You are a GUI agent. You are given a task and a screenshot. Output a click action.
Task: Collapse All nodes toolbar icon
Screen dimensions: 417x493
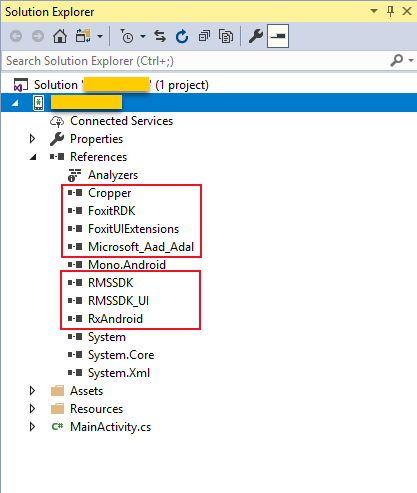[204, 36]
